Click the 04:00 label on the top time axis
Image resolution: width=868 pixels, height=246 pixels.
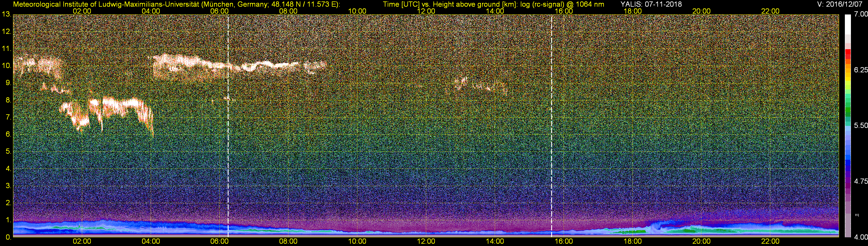pyautogui.click(x=151, y=11)
